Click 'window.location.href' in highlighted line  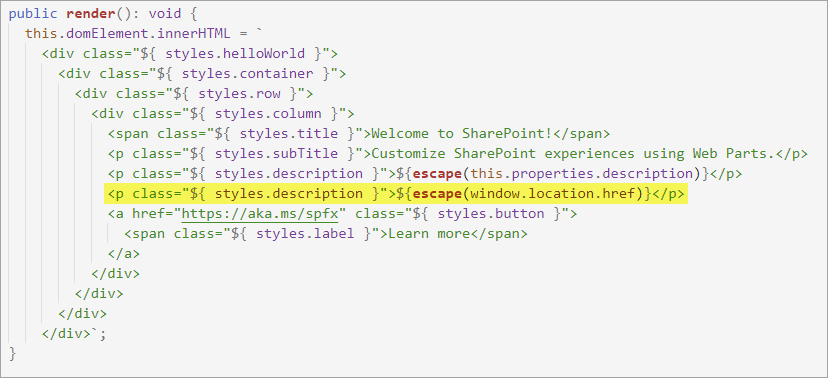click(x=552, y=194)
